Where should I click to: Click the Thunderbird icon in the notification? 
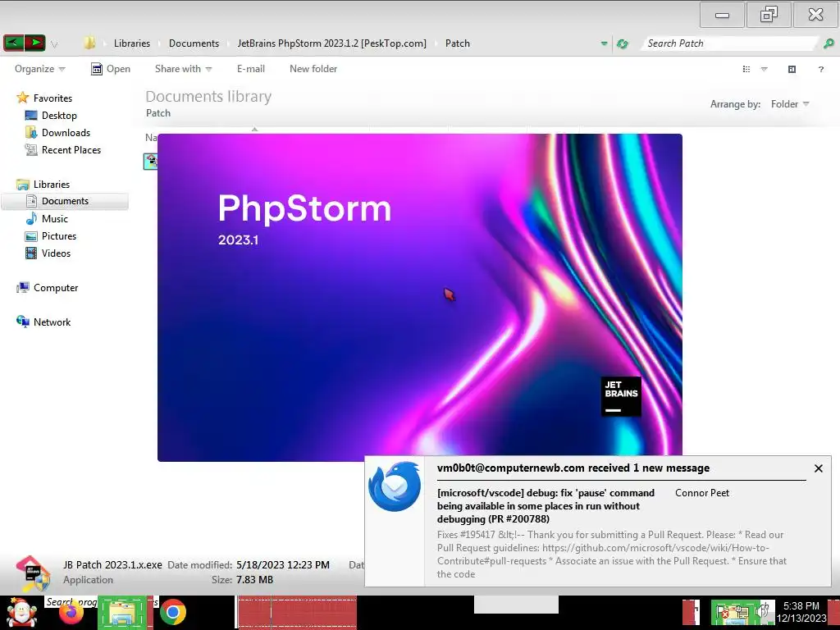tap(395, 486)
